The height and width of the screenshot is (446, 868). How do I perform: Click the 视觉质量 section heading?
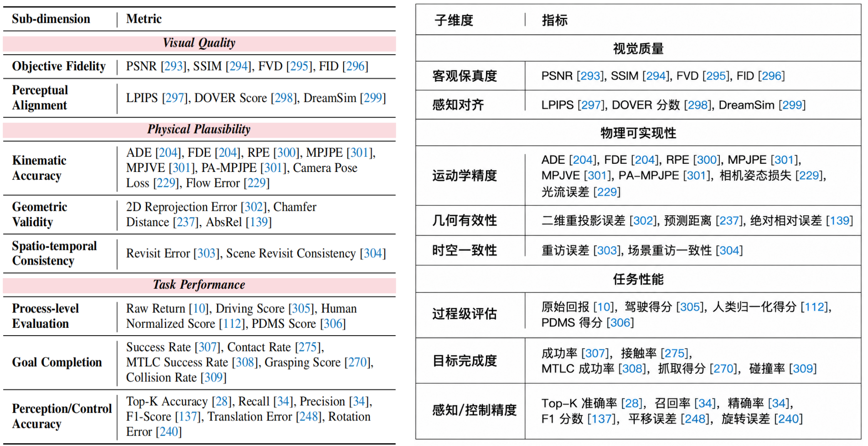[x=638, y=49]
